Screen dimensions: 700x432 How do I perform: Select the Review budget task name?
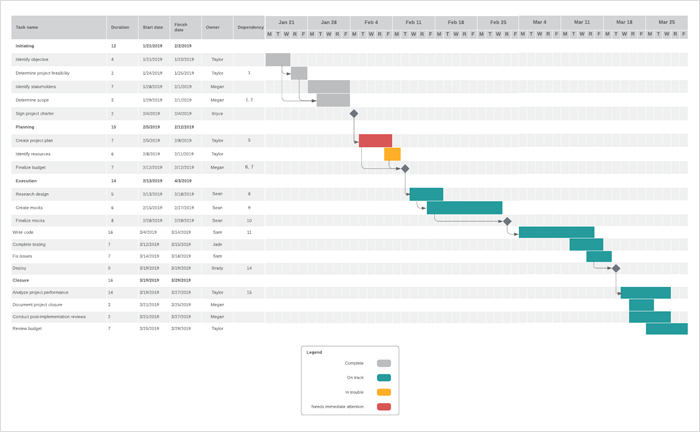(x=27, y=328)
